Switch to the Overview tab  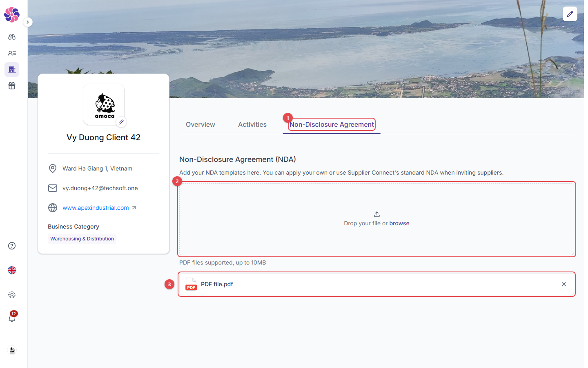[x=200, y=125]
